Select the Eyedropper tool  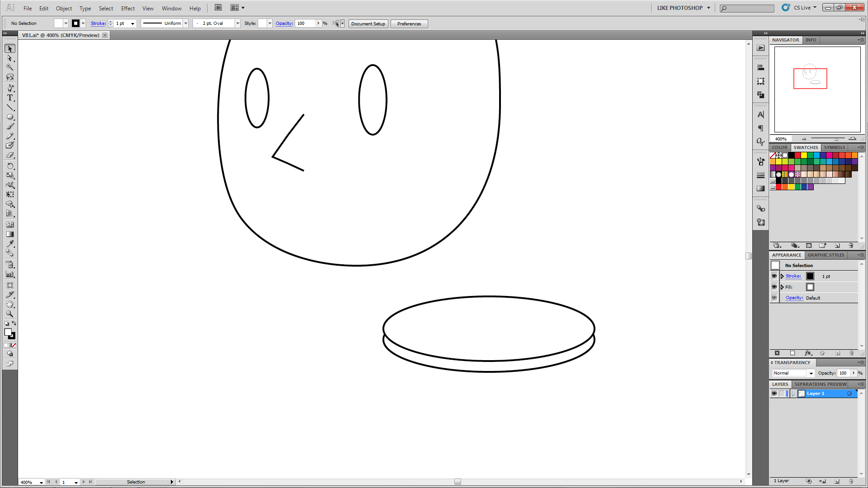point(10,244)
